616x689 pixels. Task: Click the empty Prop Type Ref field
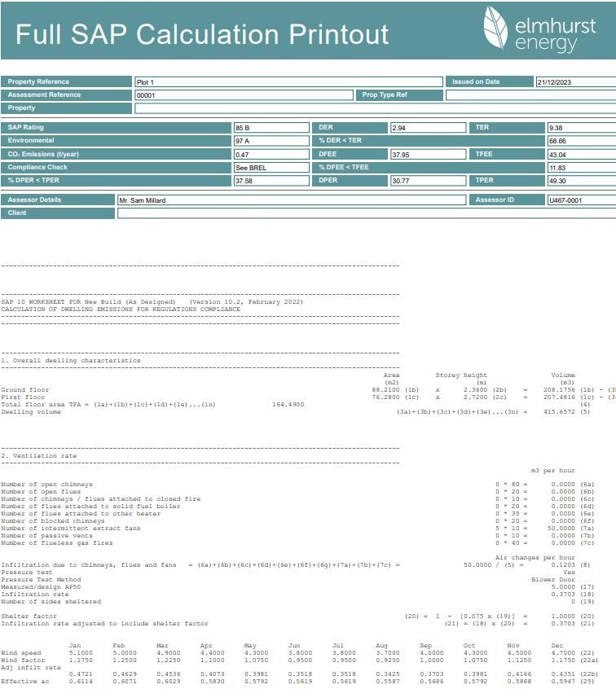point(530,95)
